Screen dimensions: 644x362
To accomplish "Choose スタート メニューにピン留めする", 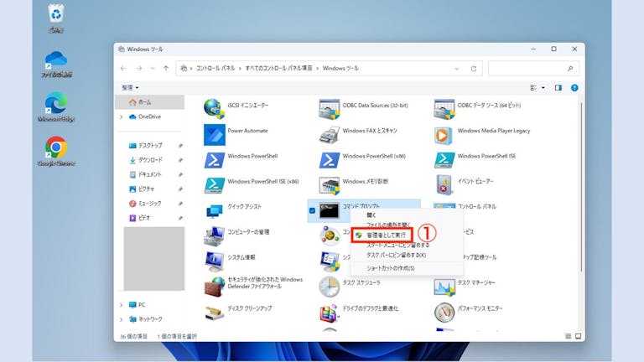I will (397, 245).
